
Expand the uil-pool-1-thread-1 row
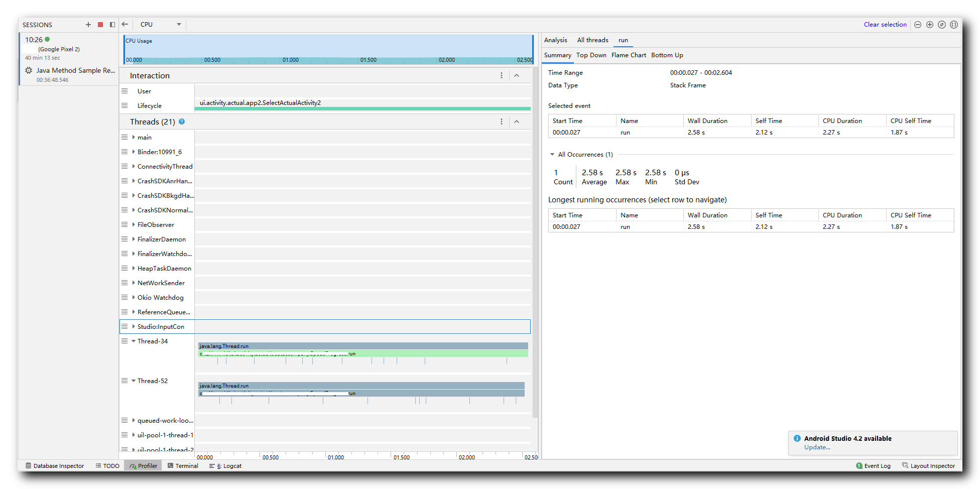coord(134,435)
